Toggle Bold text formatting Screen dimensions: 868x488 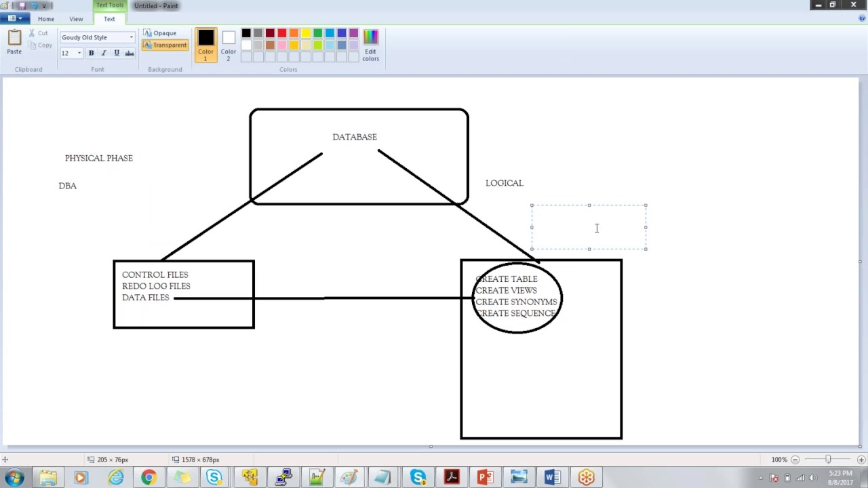pyautogui.click(x=92, y=53)
